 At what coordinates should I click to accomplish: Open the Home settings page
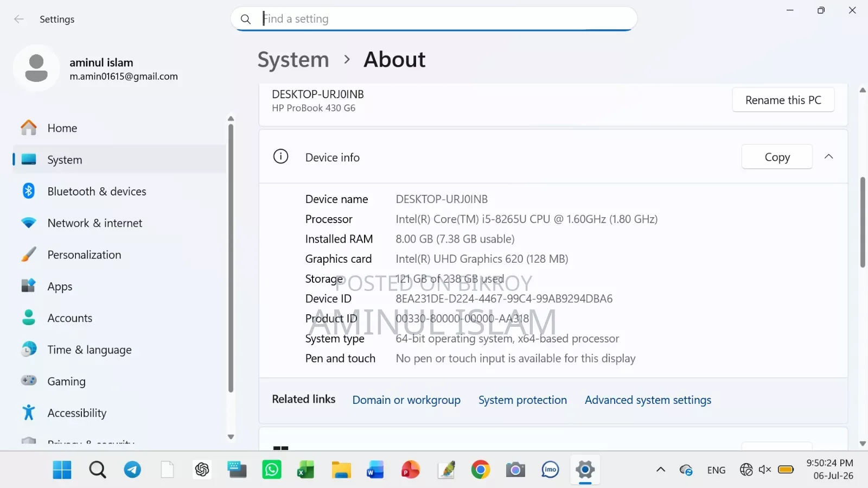119,128
